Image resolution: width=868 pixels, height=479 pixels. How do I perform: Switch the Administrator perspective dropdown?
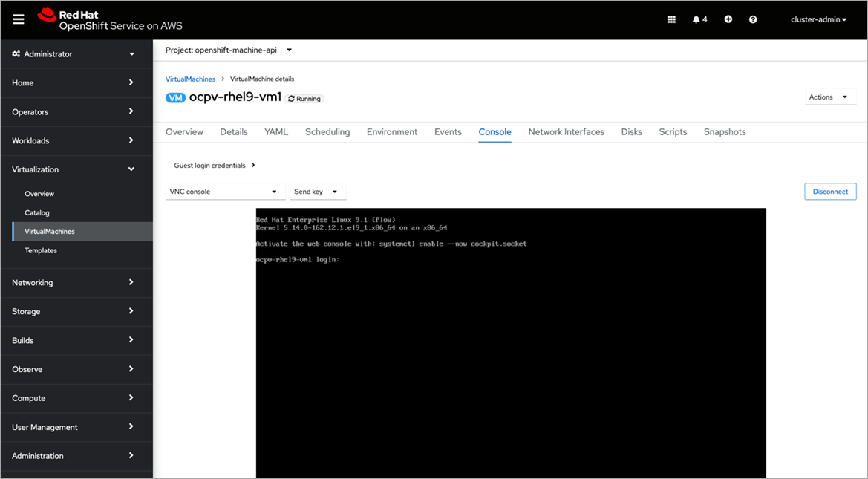[x=76, y=53]
